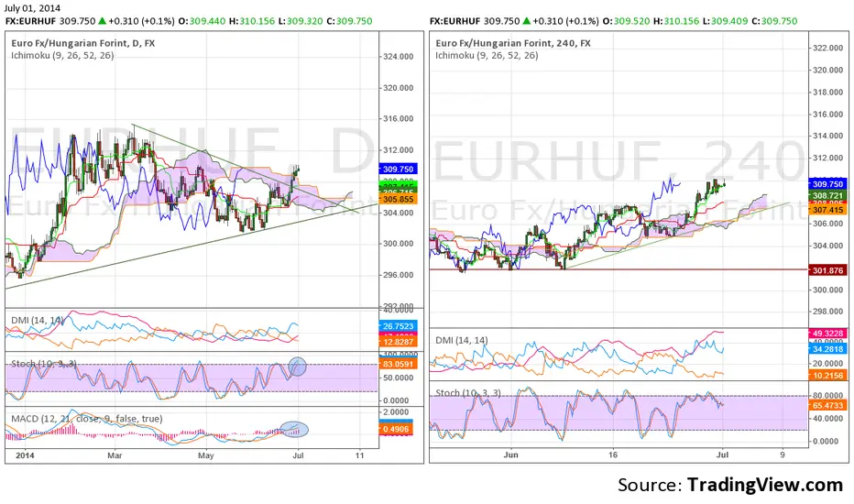
Task: Open the Ichimoku (9, 26, 52, 26) label on the daily chart
Action: [62, 55]
